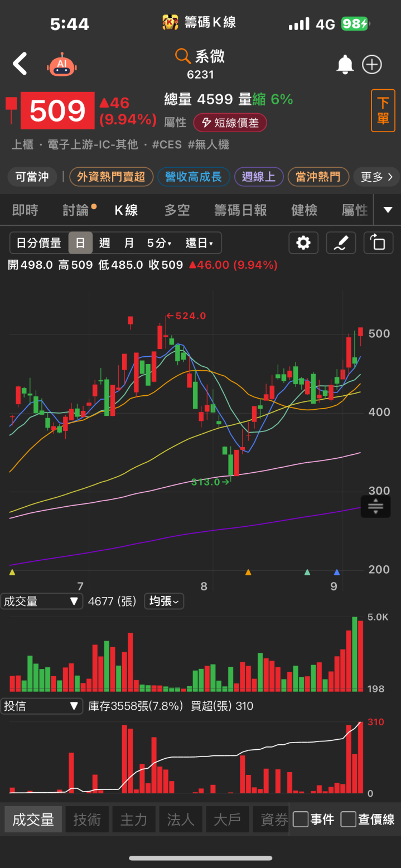Switch chart to 週 period
This screenshot has height=868, width=401.
coord(104,243)
